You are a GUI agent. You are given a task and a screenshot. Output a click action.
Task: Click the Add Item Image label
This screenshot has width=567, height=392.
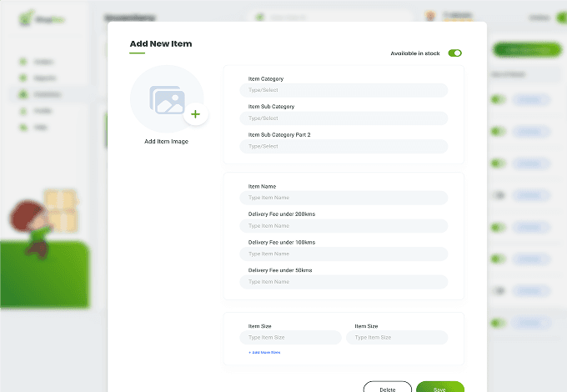click(166, 142)
